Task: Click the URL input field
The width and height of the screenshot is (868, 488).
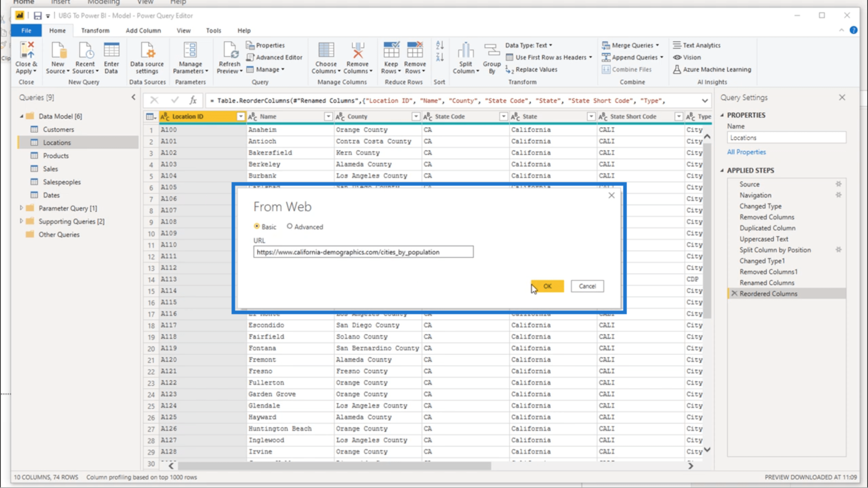Action: 363,252
